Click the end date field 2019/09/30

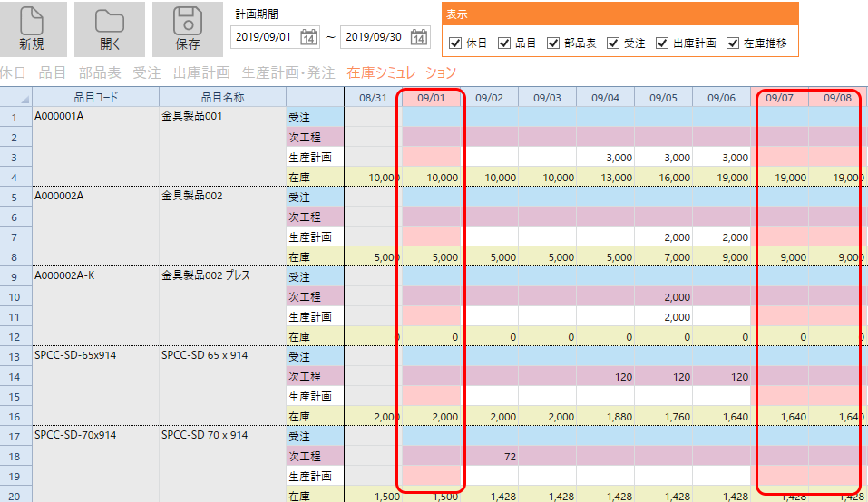click(x=375, y=37)
